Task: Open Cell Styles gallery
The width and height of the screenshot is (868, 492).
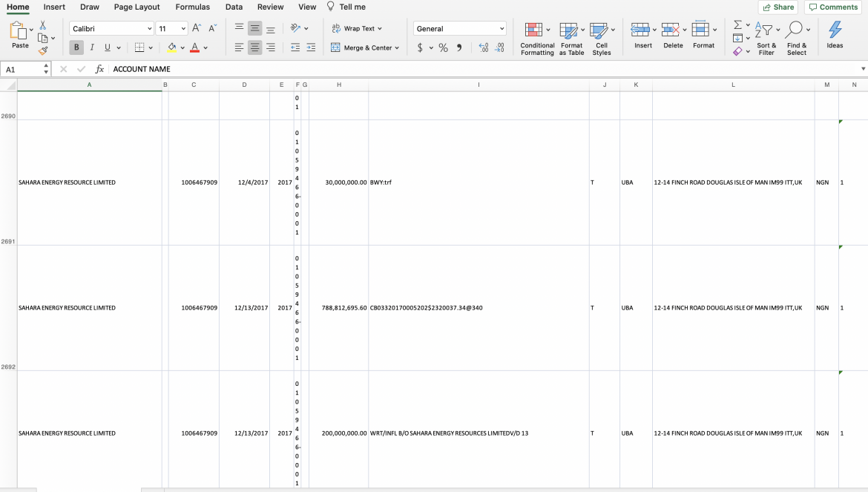Action: click(x=601, y=39)
